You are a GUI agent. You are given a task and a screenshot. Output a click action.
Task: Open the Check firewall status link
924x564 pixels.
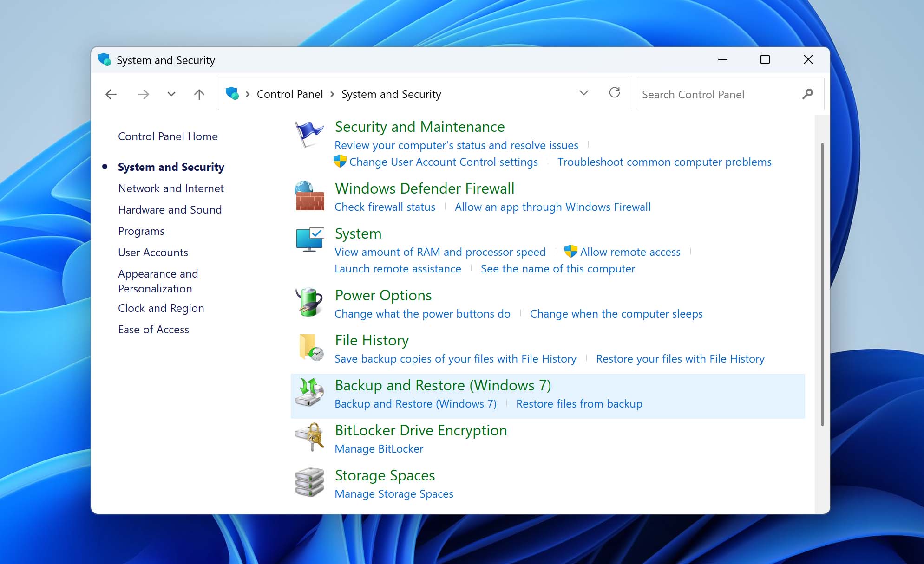pyautogui.click(x=385, y=207)
